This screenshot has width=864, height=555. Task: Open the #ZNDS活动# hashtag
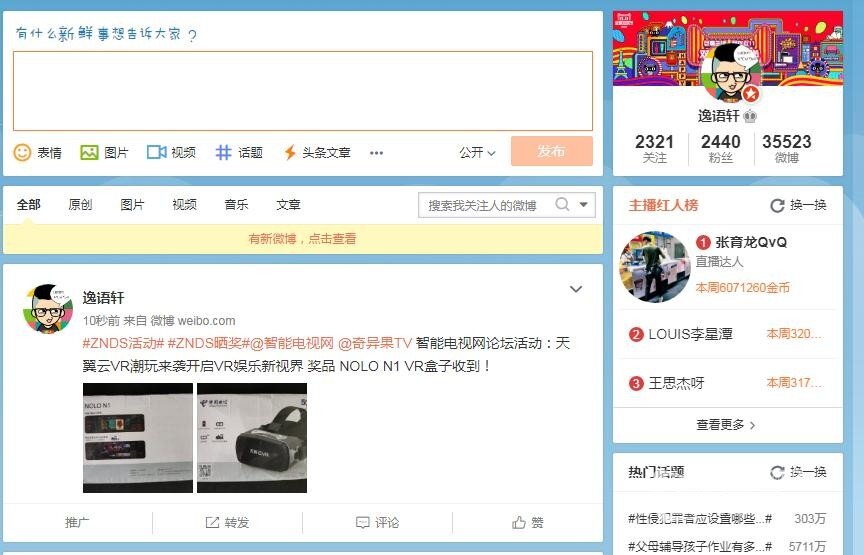click(123, 343)
